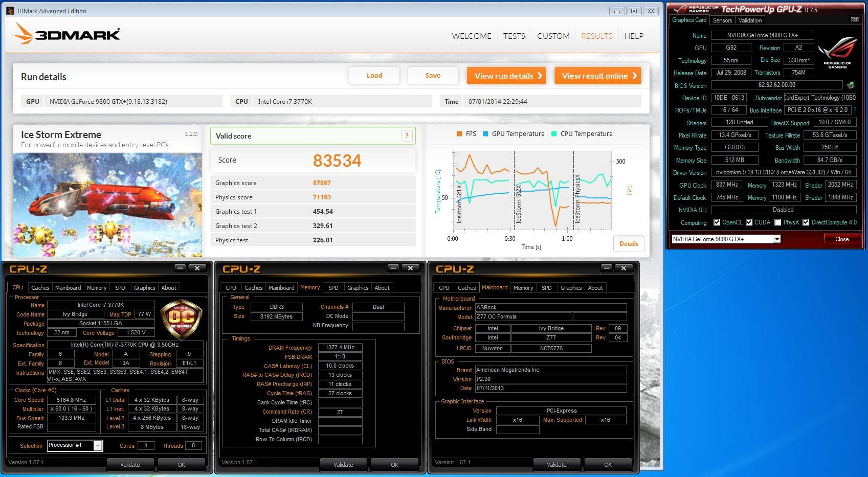Click the CAS# Latency 10.0 clocks value
868x477 pixels.
(340, 366)
